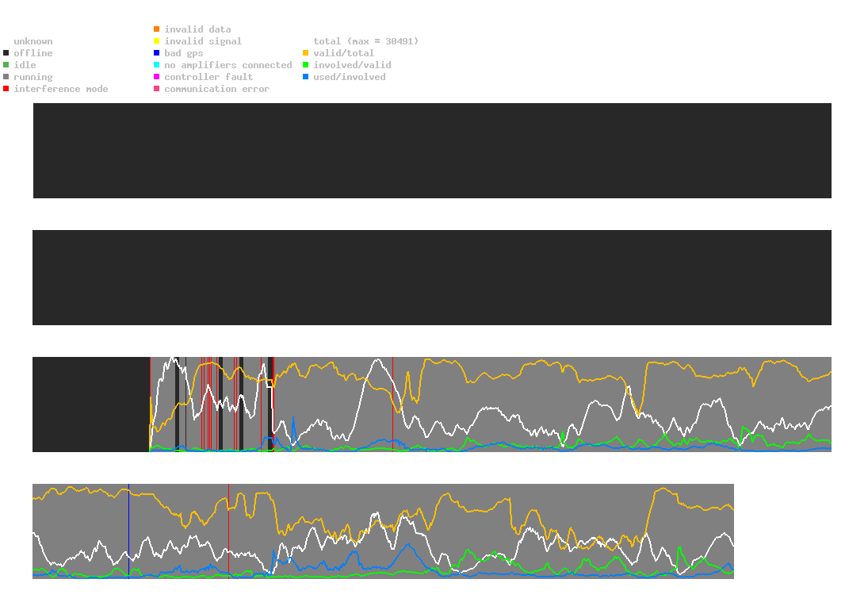Click the used/involved legend swatch
Screen dimensions: 868x606
[305, 77]
